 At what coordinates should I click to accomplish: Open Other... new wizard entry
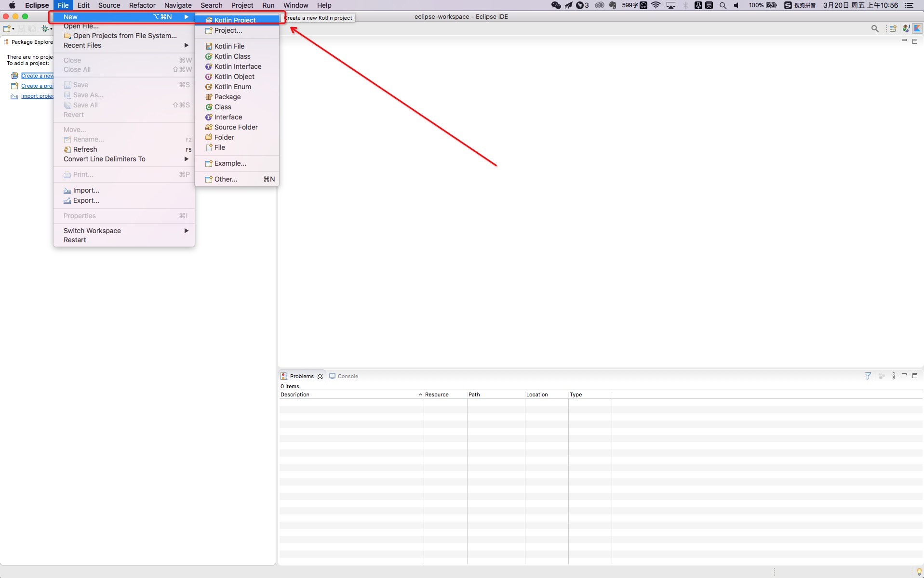(237, 179)
